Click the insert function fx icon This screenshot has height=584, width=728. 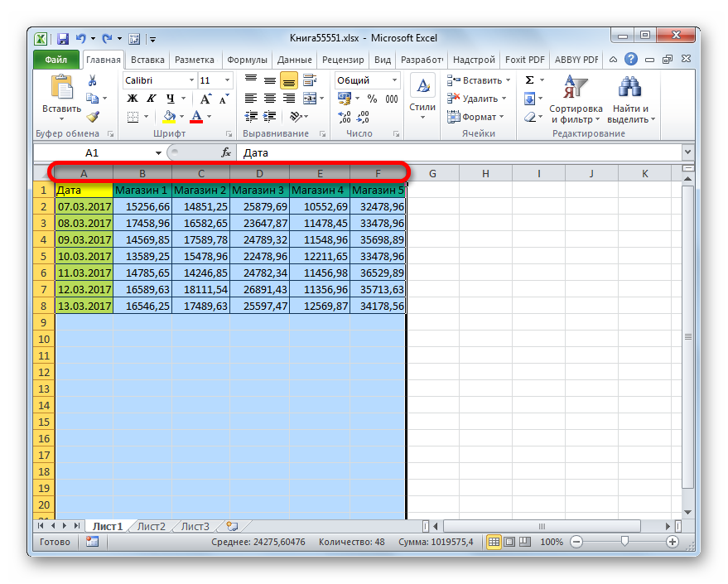pos(226,152)
